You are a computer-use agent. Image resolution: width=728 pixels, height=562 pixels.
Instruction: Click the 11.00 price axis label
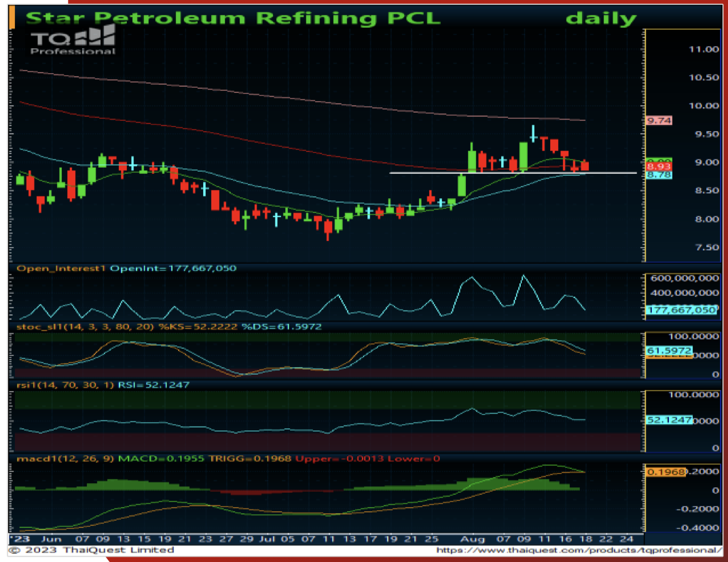704,50
